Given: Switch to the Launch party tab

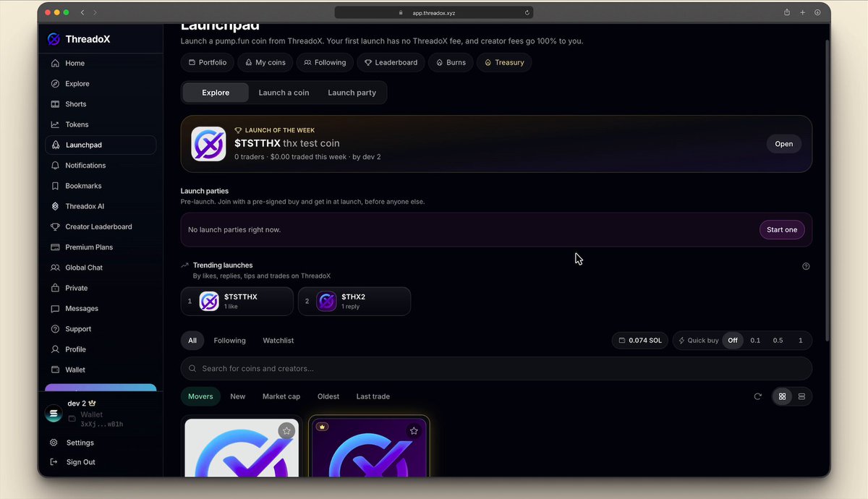Looking at the screenshot, I should point(352,93).
